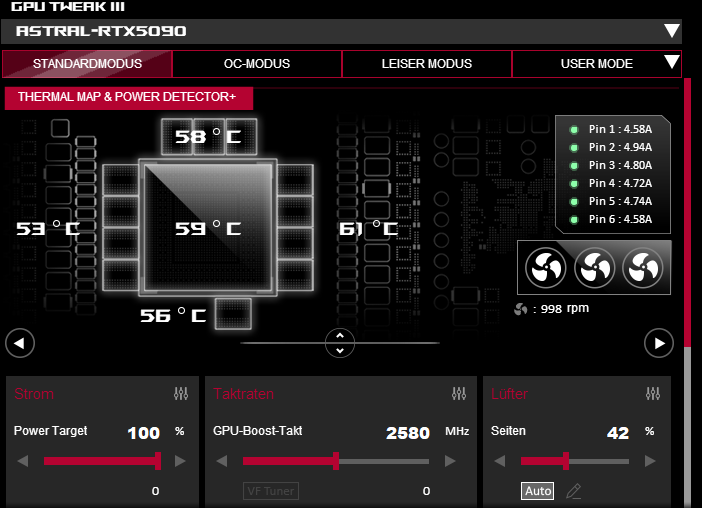Increase GPU-Boost-Takt with right arrow
Screen dimensions: 702x508
tap(450, 461)
